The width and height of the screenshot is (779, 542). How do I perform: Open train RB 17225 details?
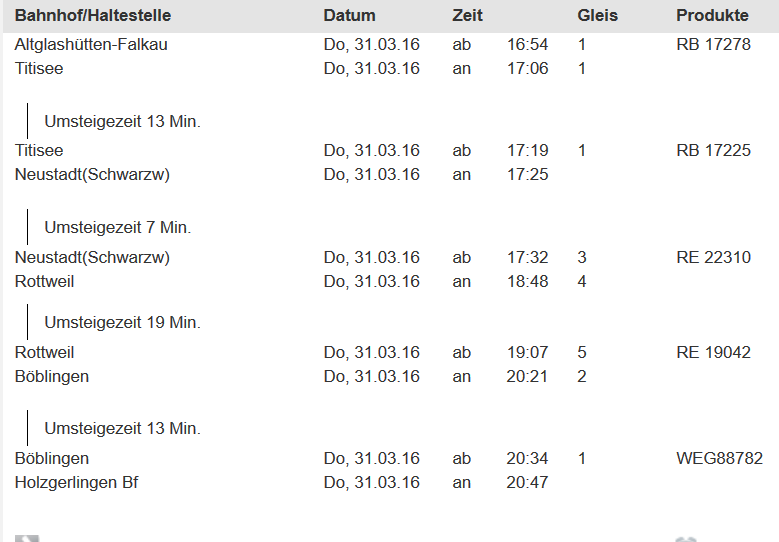pyautogui.click(x=713, y=151)
